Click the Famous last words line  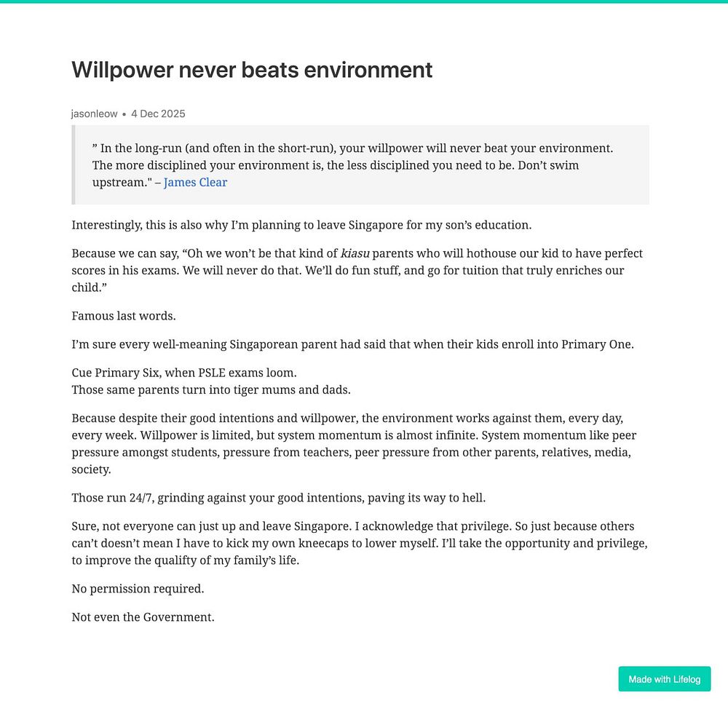click(124, 316)
